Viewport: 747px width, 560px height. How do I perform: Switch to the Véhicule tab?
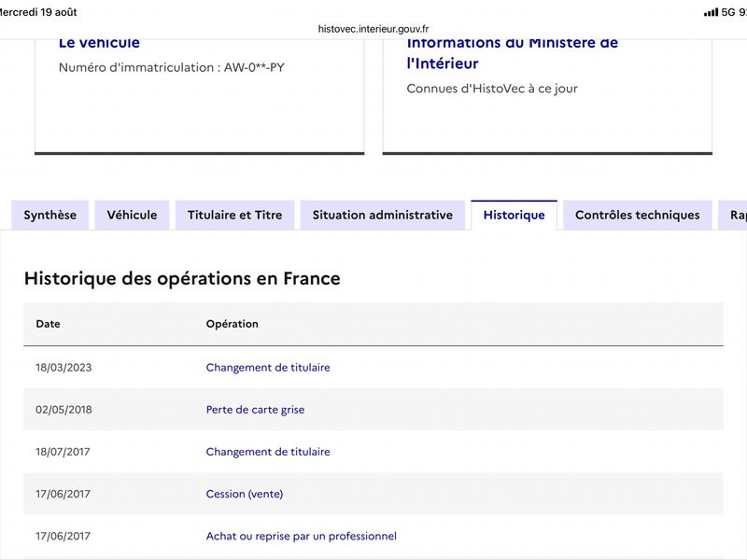pos(132,216)
